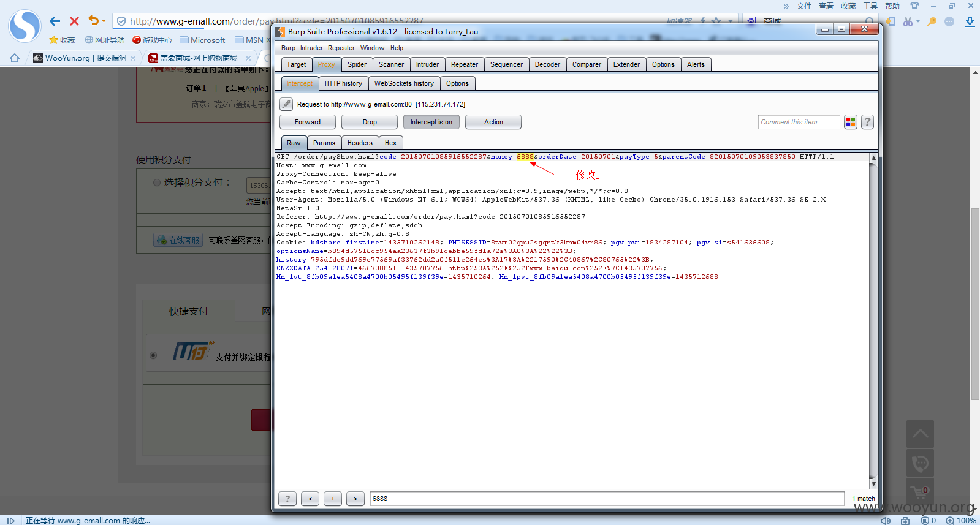This screenshot has height=525, width=980.
Task: Click the help question mark near comment field
Action: (867, 122)
